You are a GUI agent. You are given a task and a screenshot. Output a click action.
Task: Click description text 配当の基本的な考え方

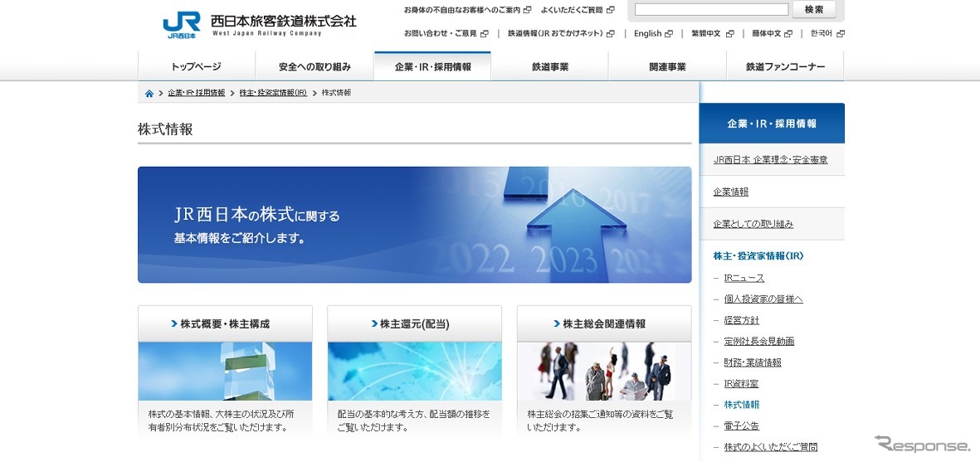click(414, 421)
